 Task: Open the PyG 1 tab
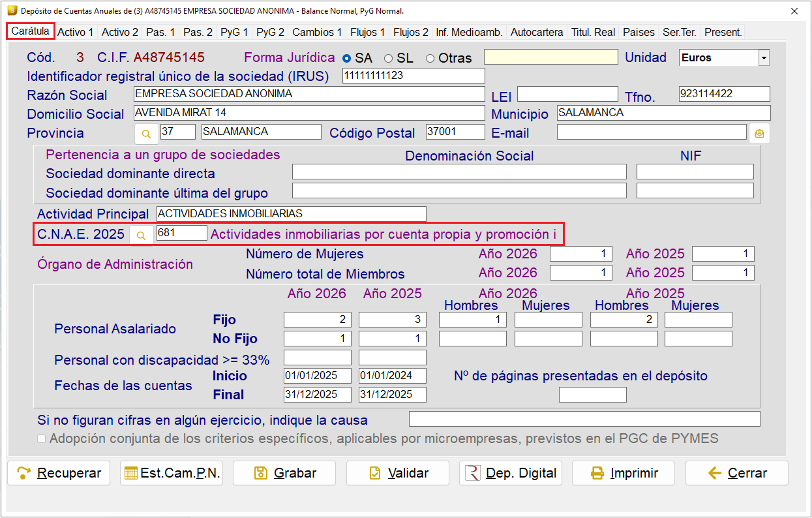233,32
